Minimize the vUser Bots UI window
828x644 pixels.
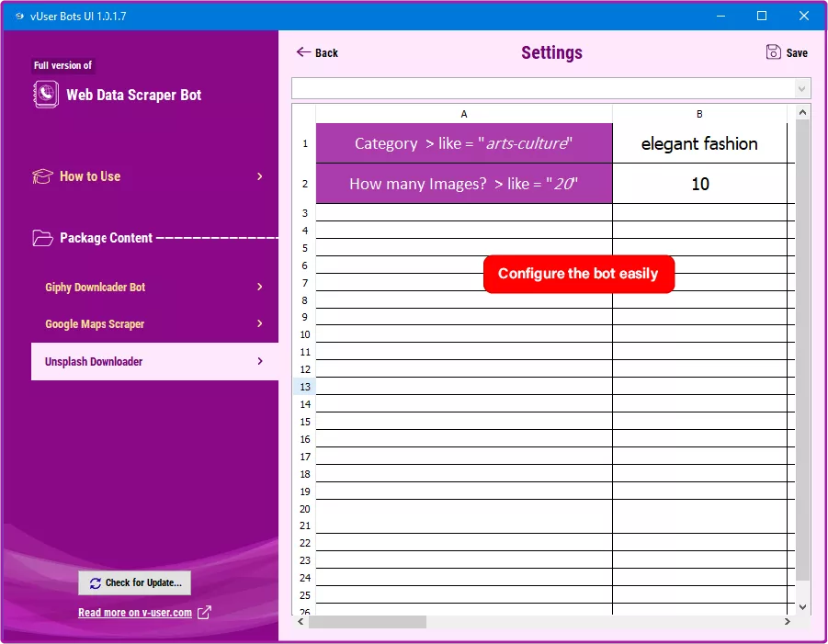point(720,16)
